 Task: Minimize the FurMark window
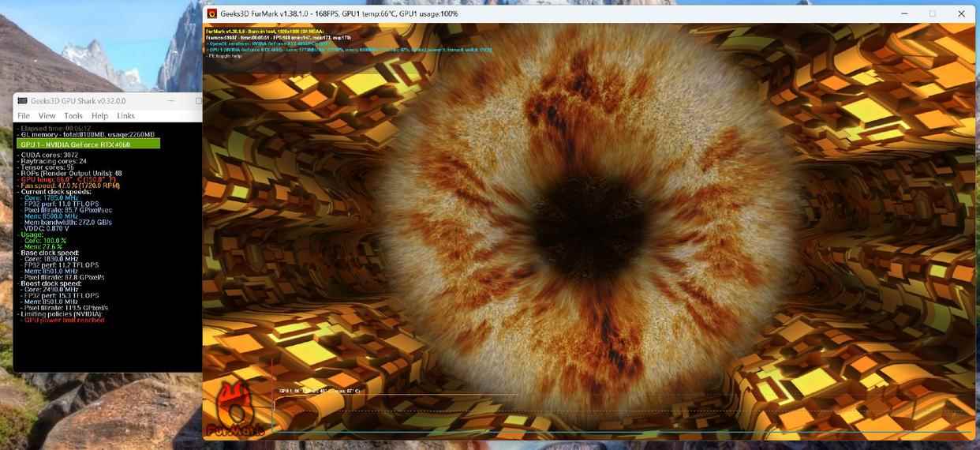click(x=903, y=13)
